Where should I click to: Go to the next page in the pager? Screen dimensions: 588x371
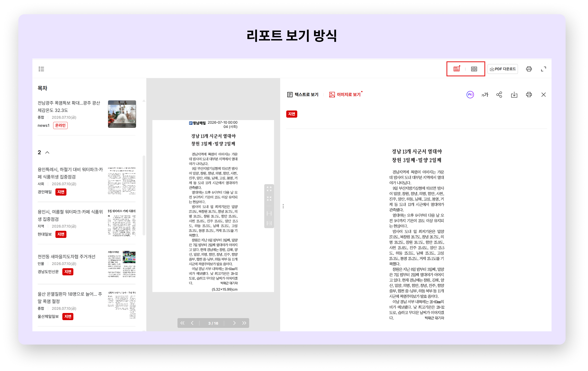click(234, 323)
